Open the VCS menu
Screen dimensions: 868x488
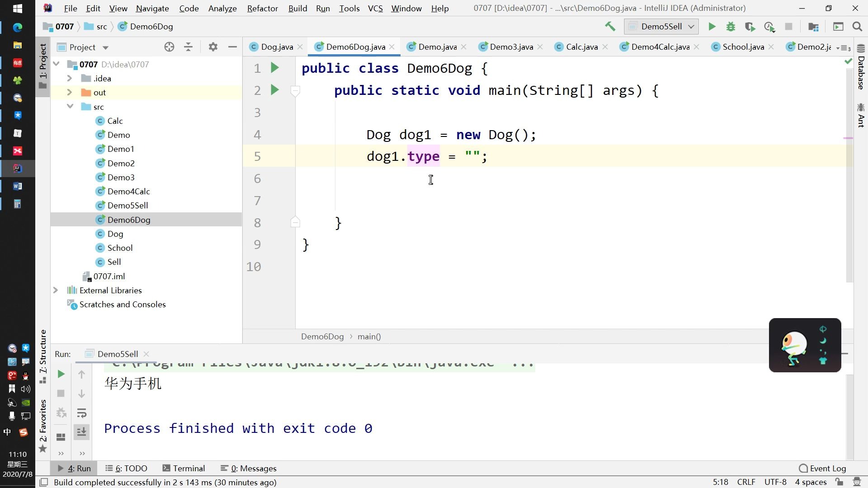[375, 8]
